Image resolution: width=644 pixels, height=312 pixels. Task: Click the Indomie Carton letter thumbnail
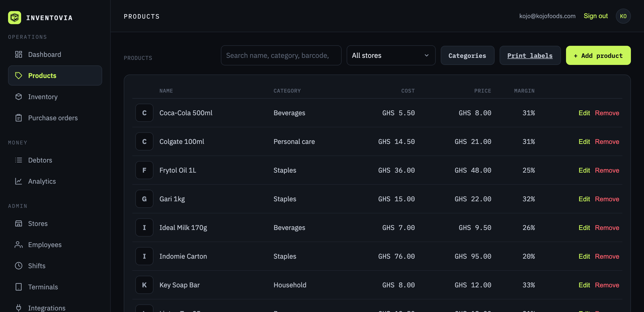click(x=144, y=256)
